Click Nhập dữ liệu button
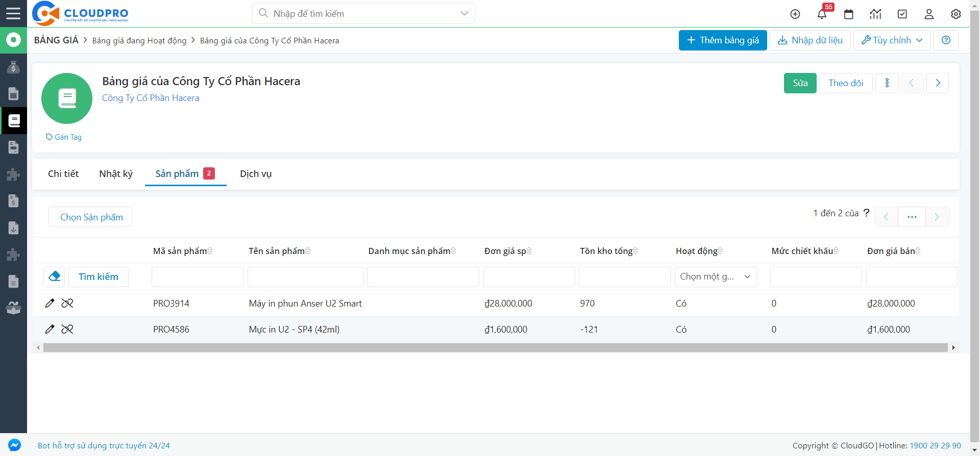Screen dimensions: 980x456 point(810,40)
